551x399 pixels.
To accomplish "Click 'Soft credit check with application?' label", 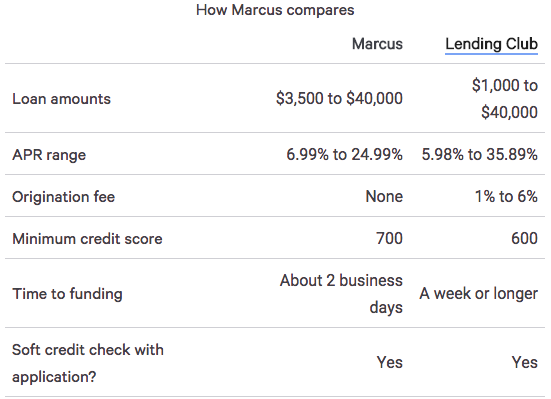I will click(x=88, y=363).
